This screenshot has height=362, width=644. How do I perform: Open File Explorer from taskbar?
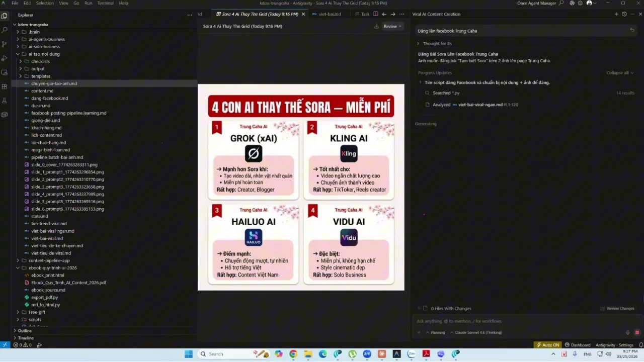pos(308,354)
